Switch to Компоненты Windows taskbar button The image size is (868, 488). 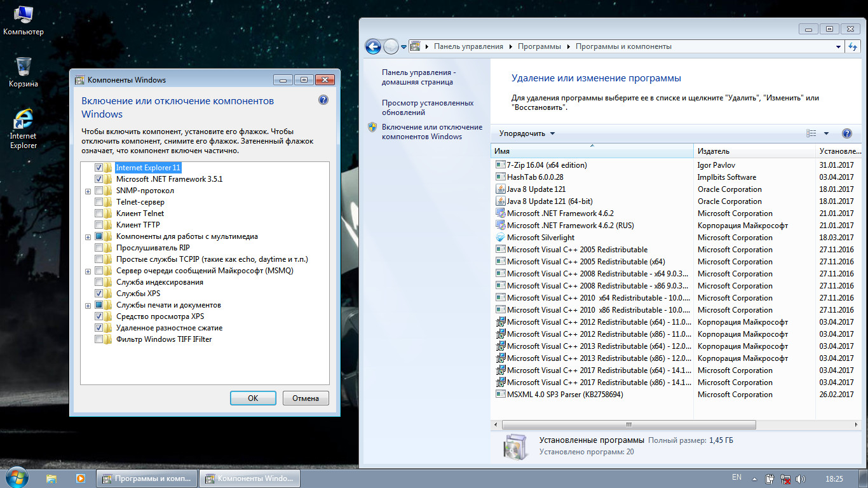(249, 478)
